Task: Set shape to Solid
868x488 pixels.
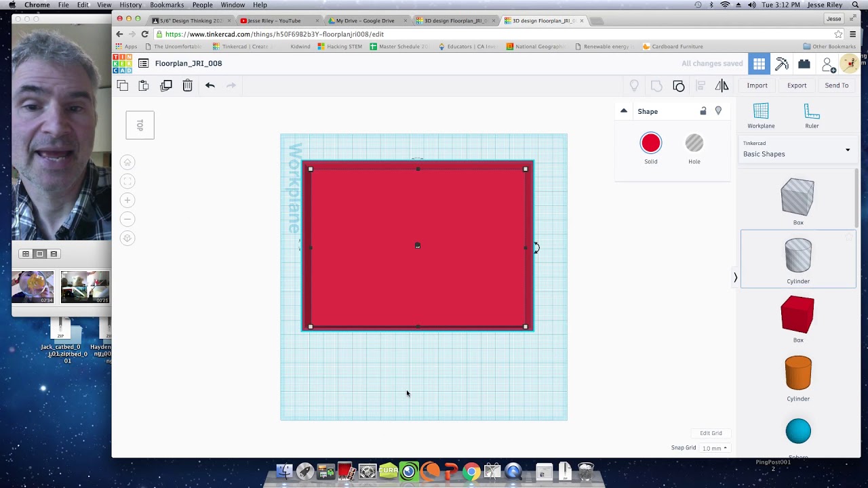Action: coord(650,149)
